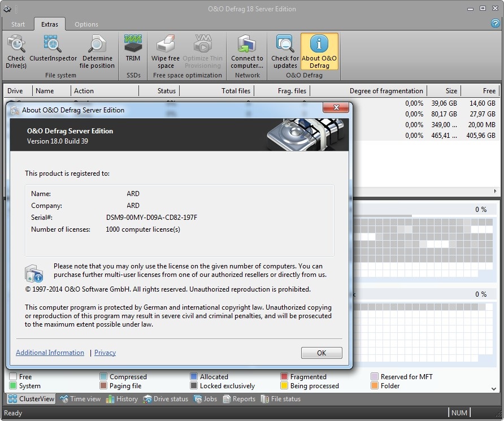The height and width of the screenshot is (421, 504).
Task: Run Check for updates
Action: pyautogui.click(x=285, y=52)
